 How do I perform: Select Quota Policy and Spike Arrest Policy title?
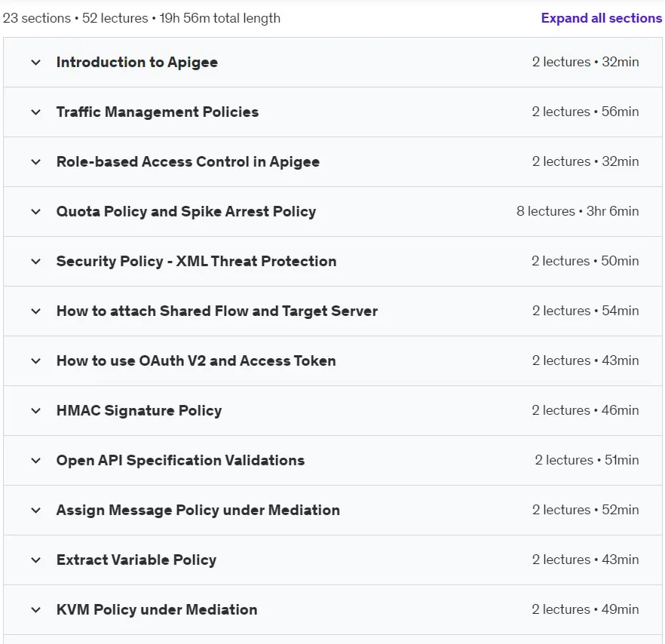pyautogui.click(x=186, y=211)
